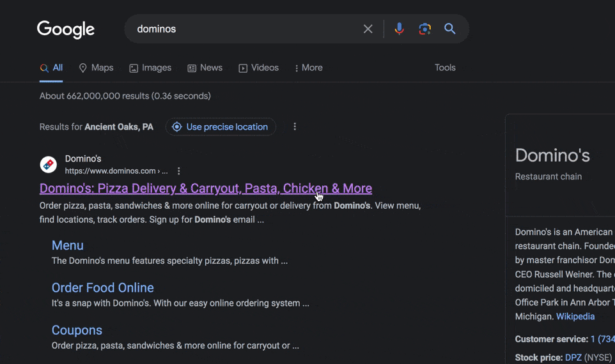This screenshot has width=615, height=364.
Task: Switch to the News tab
Action: pyautogui.click(x=205, y=68)
